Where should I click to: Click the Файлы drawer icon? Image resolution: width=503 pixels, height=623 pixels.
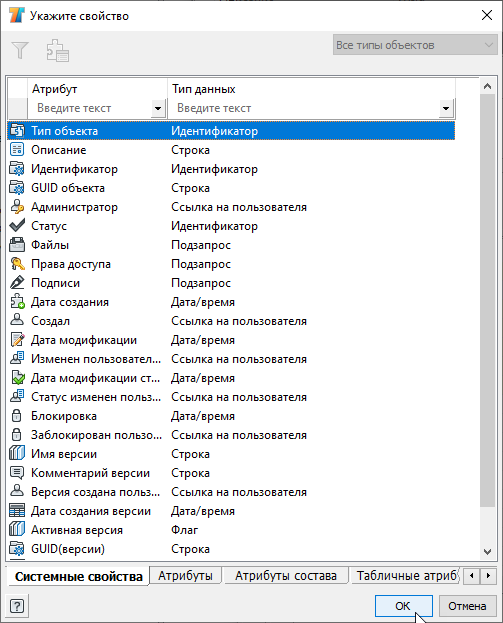click(17, 245)
